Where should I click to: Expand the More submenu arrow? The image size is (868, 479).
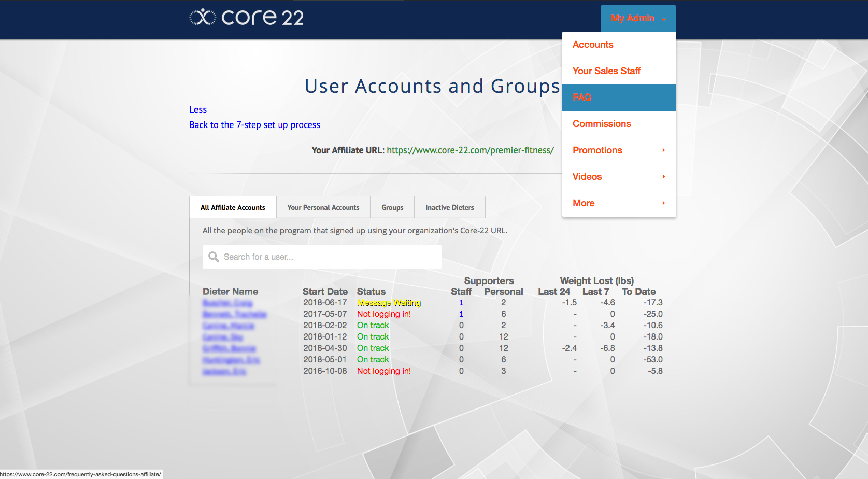[663, 203]
